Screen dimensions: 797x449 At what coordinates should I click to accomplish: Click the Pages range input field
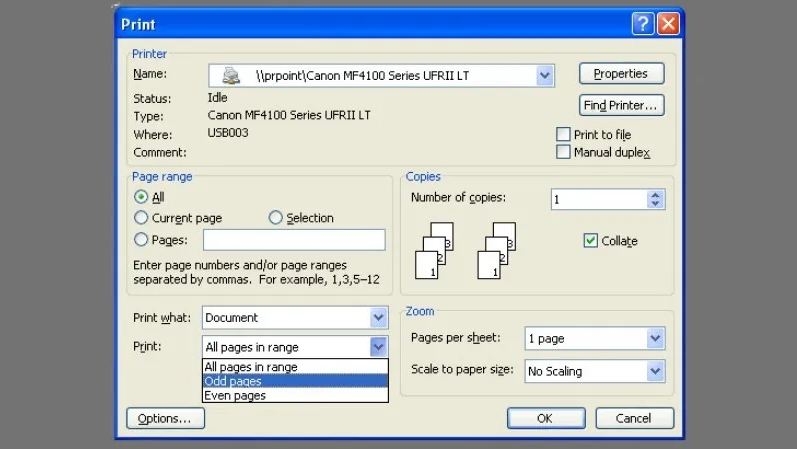pos(294,240)
